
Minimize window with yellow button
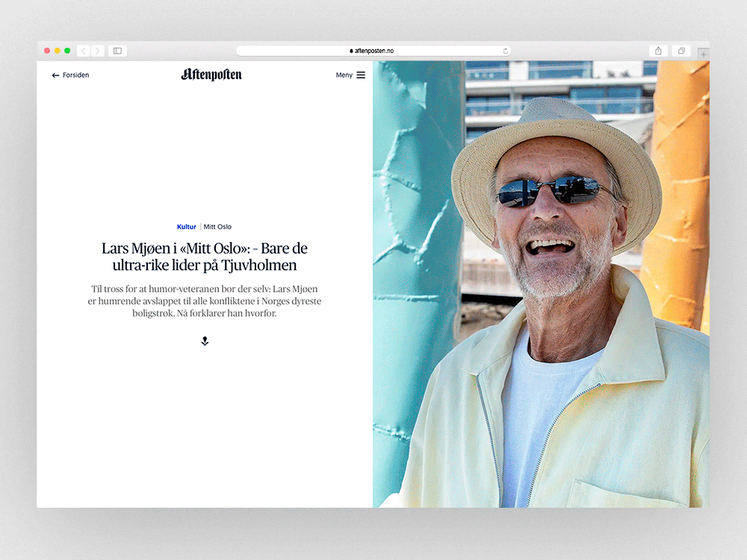pyautogui.click(x=58, y=51)
